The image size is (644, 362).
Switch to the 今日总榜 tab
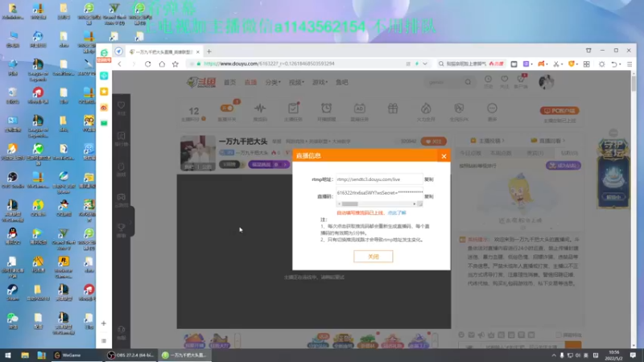coord(470,153)
